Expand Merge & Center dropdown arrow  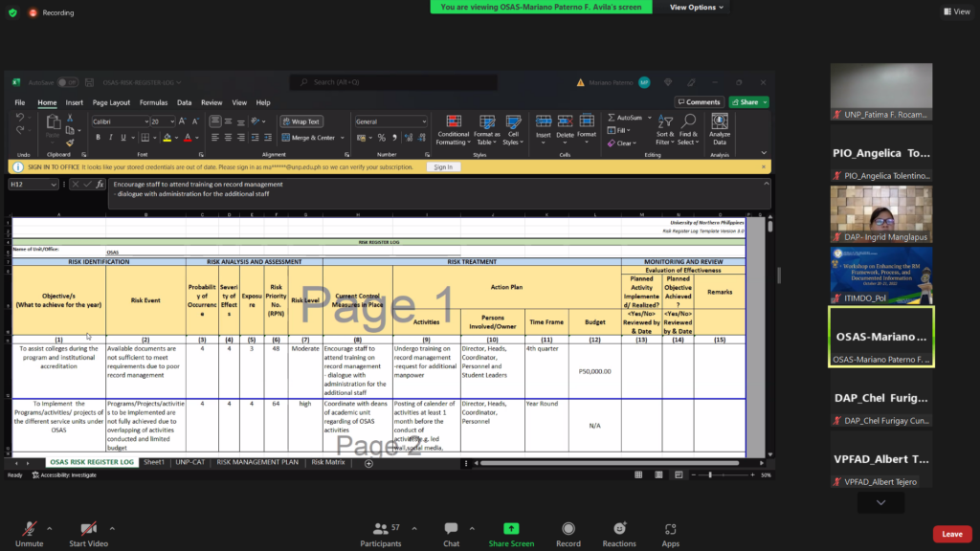point(343,138)
